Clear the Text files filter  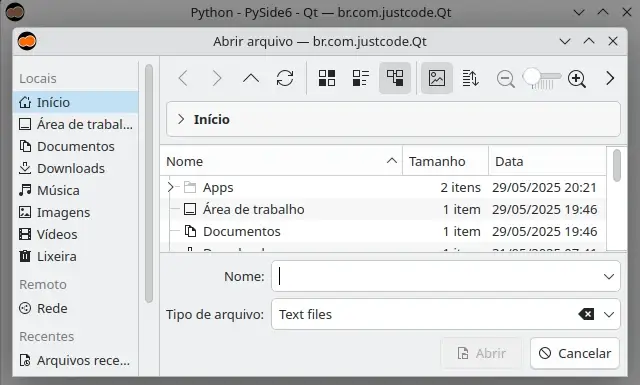(x=586, y=314)
